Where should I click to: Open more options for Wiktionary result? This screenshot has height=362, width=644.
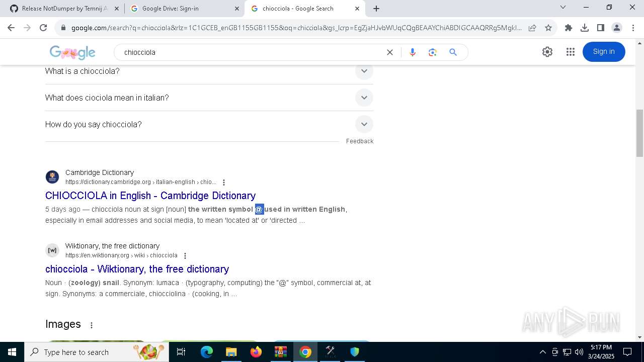coord(185,256)
